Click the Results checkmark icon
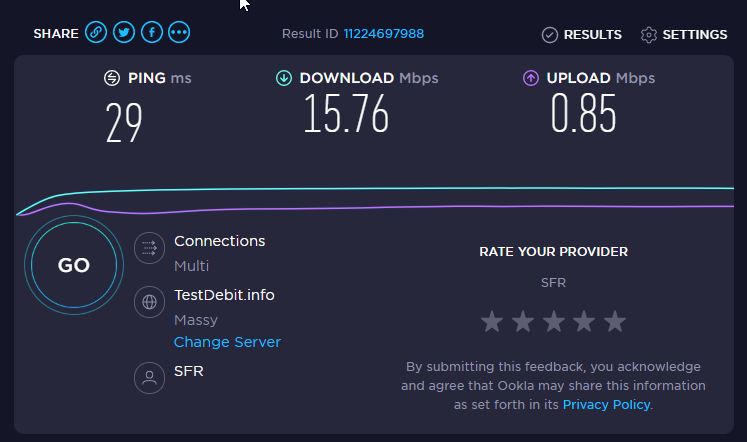The width and height of the screenshot is (747, 442). point(550,35)
